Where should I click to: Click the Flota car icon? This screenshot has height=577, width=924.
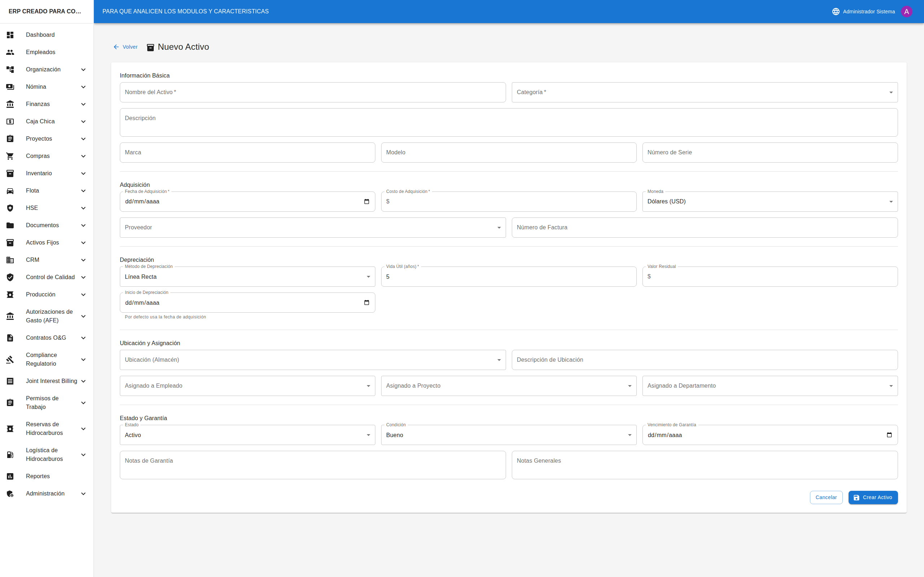[10, 191]
